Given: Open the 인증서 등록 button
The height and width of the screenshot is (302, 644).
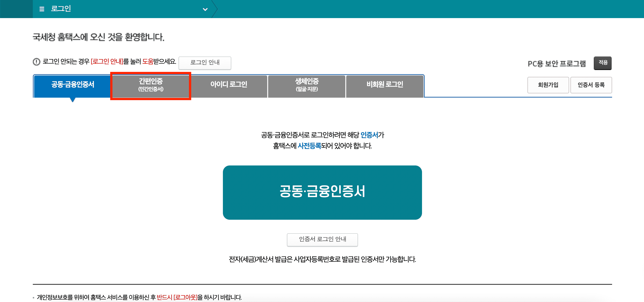Looking at the screenshot, I should tap(591, 85).
